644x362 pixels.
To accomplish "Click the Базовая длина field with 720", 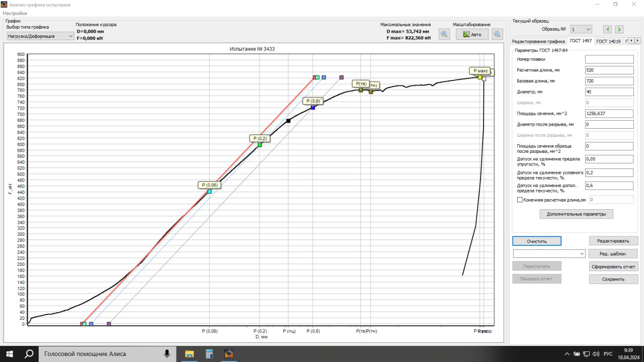I will (609, 81).
